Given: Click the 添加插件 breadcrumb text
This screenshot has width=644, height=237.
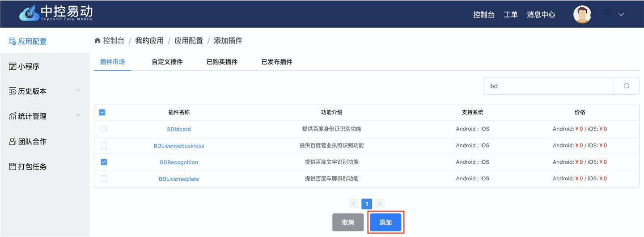Looking at the screenshot, I should [x=228, y=41].
